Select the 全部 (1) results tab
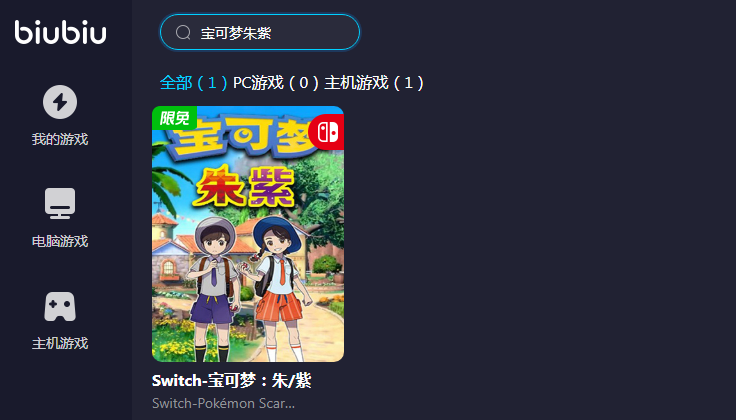This screenshot has height=420, width=736. [193, 83]
